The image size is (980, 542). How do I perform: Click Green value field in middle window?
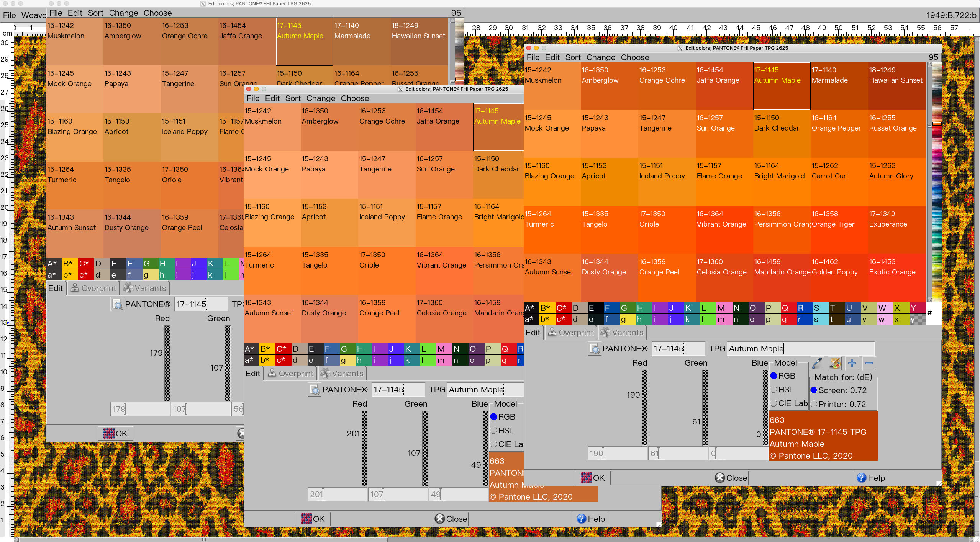coord(398,495)
